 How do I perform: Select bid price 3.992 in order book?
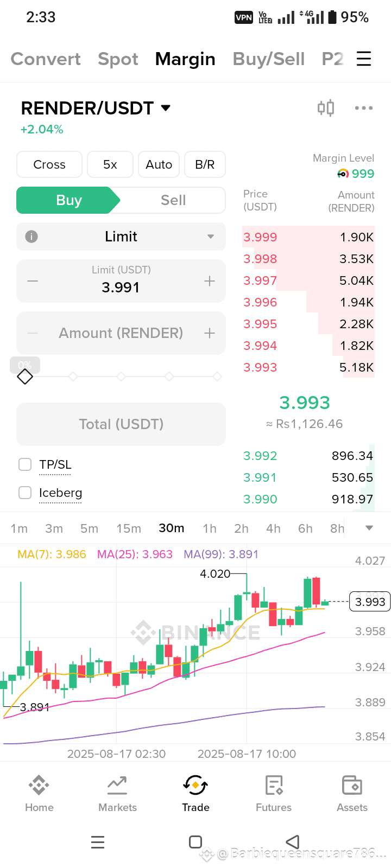click(x=260, y=456)
